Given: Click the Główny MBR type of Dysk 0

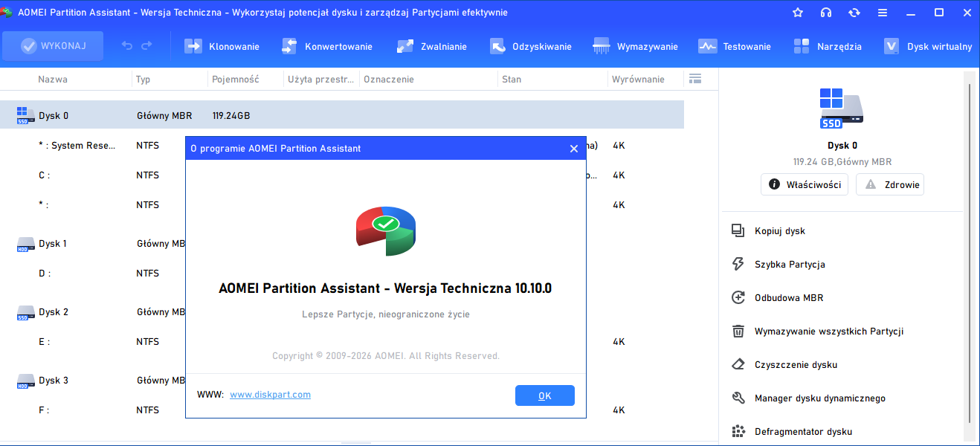Looking at the screenshot, I should (x=164, y=116).
